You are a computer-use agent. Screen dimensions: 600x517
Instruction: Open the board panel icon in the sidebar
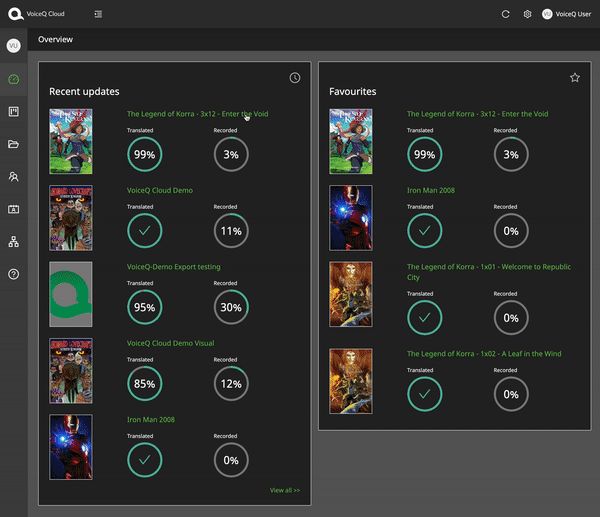click(x=13, y=112)
